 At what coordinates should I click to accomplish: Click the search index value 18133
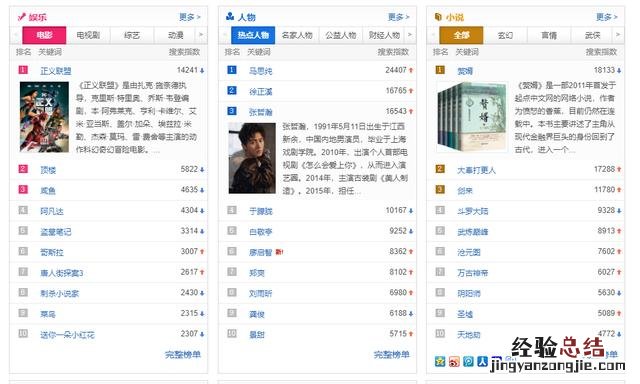tap(604, 70)
